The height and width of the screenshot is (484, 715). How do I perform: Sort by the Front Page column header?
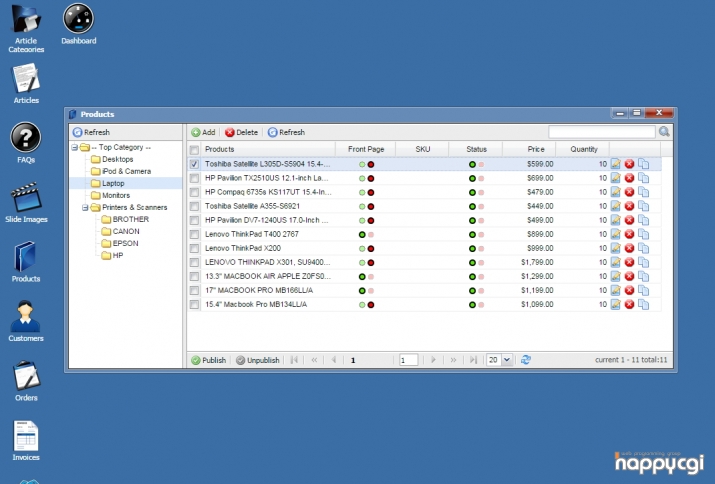point(366,149)
